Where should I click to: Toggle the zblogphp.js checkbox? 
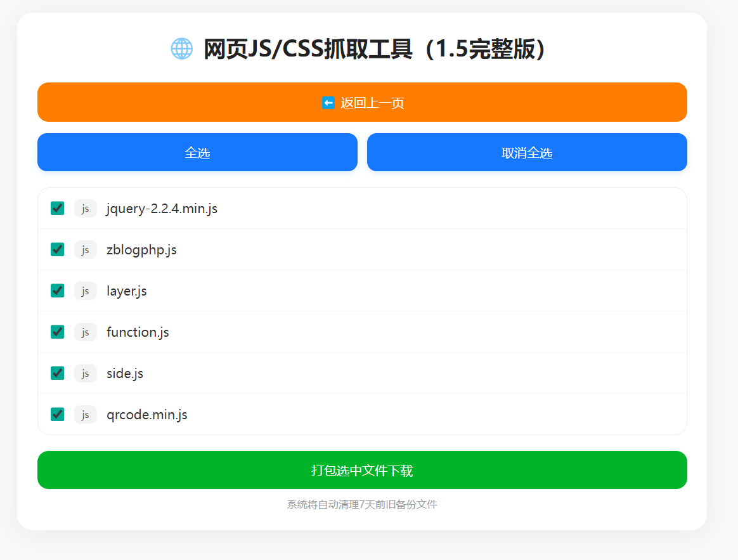(x=57, y=249)
